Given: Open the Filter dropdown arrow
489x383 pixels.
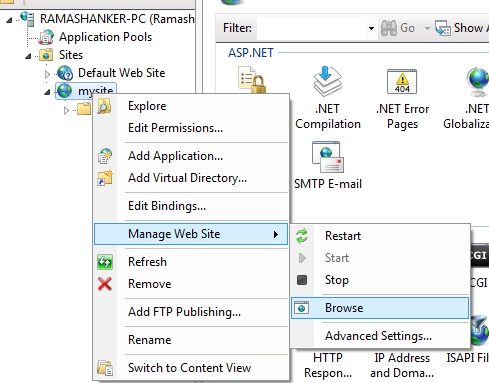Looking at the screenshot, I should pyautogui.click(x=371, y=28).
